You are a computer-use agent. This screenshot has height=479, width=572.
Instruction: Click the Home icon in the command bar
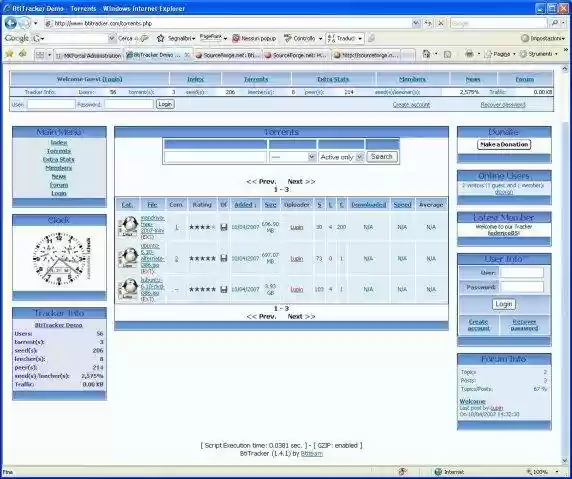pyautogui.click(x=426, y=54)
